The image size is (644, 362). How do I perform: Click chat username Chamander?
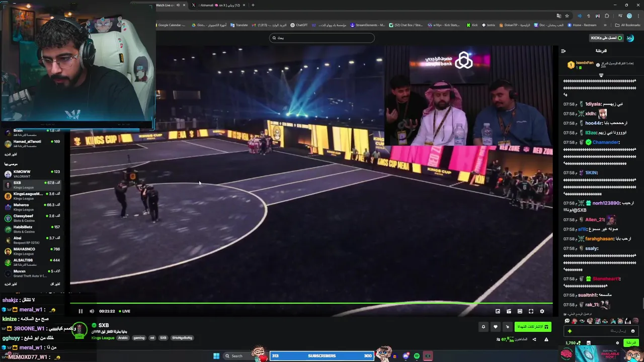pos(605,142)
